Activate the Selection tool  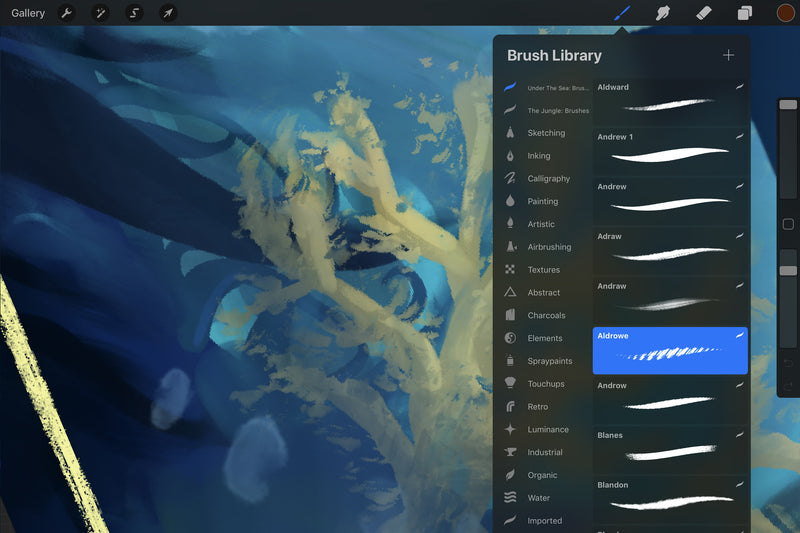pyautogui.click(x=134, y=13)
